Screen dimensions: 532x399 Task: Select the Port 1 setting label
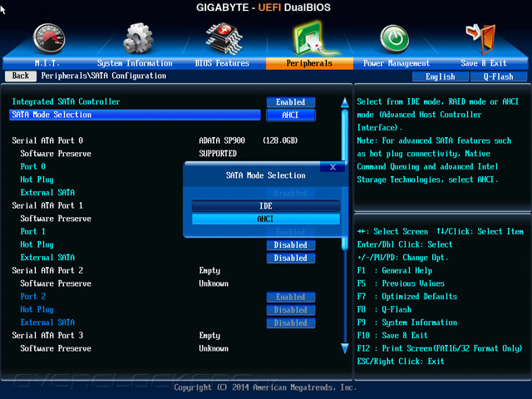[33, 231]
